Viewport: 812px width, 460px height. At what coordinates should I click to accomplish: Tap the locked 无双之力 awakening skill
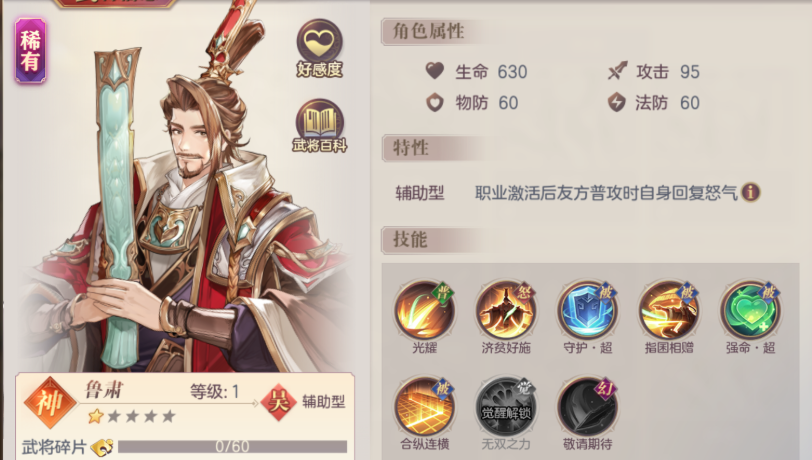tap(506, 407)
